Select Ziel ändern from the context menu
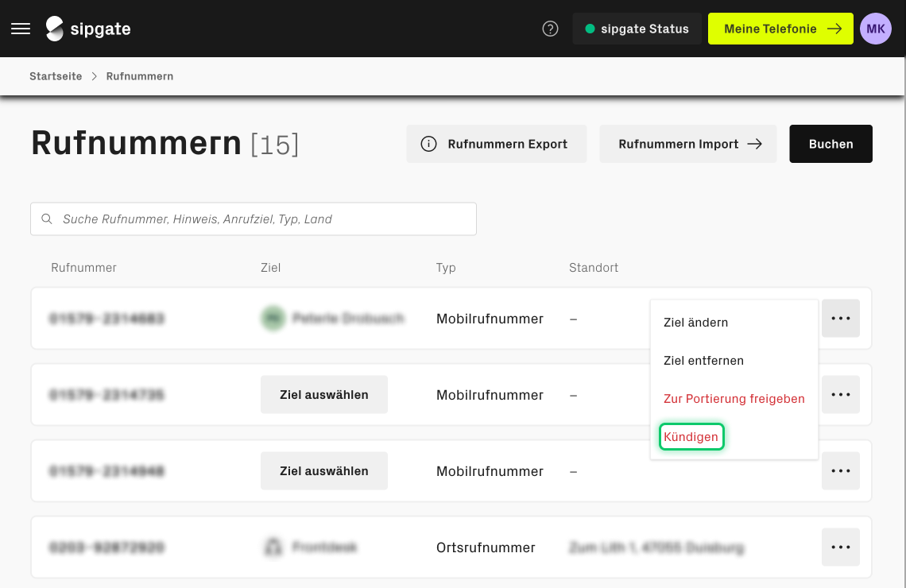 click(695, 323)
